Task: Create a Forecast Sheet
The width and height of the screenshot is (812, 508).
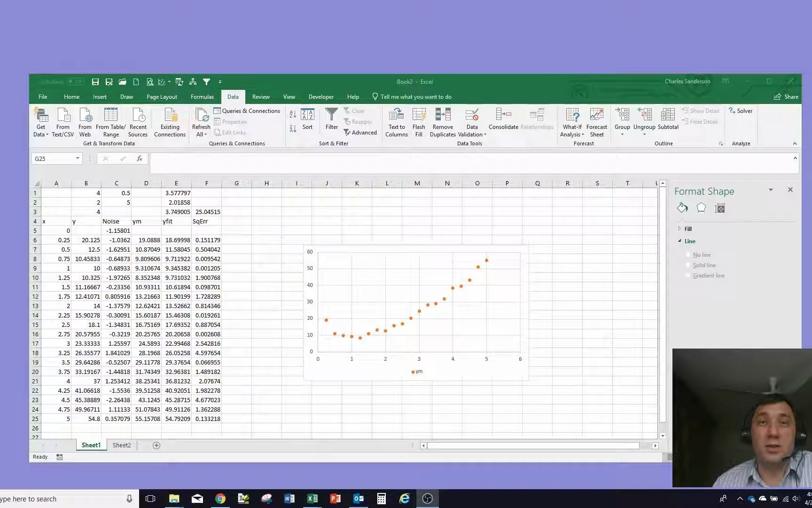Action: 596,122
